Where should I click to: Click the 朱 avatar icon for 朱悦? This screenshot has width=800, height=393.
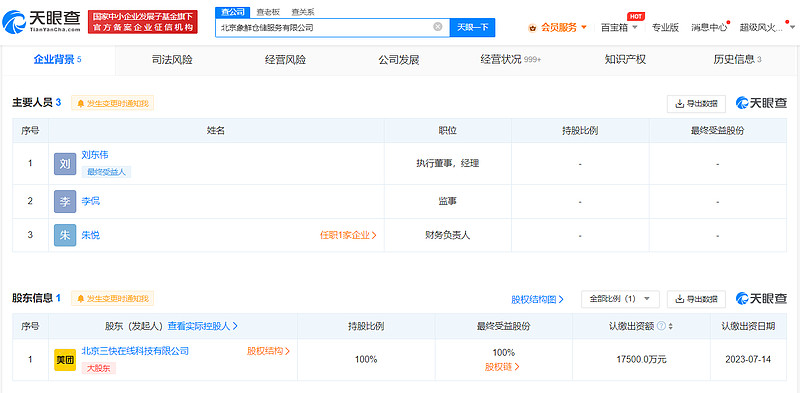pyautogui.click(x=65, y=235)
